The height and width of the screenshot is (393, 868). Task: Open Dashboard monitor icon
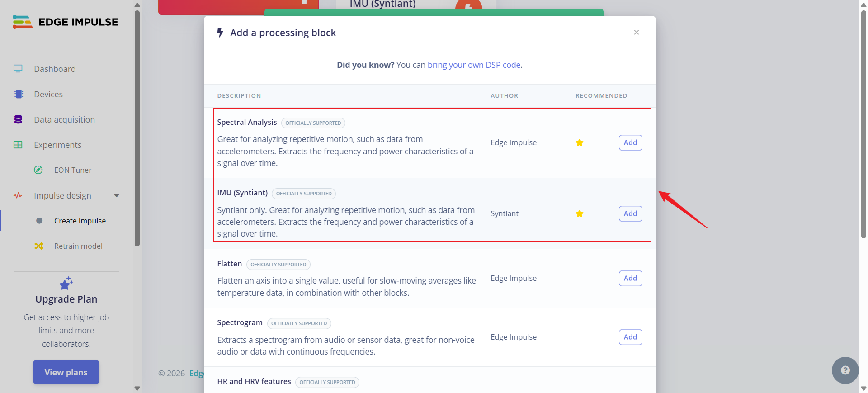[x=18, y=69]
